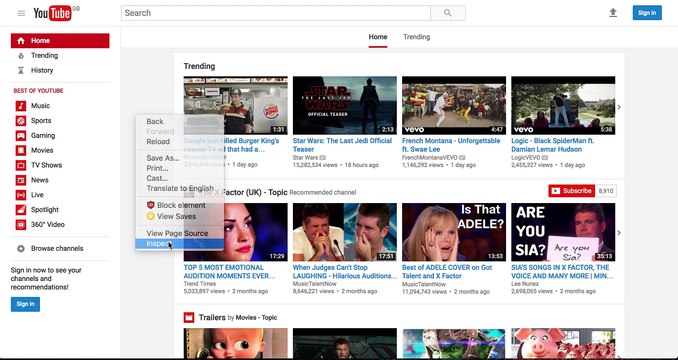Open the Burger King video thumbnail
The height and width of the screenshot is (360, 678).
coord(236,105)
